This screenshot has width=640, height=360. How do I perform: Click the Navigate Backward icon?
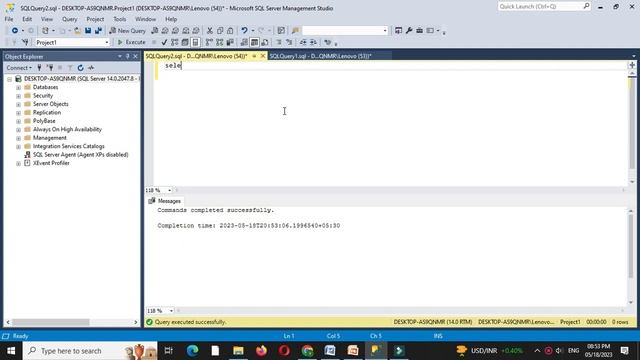tap(15, 31)
